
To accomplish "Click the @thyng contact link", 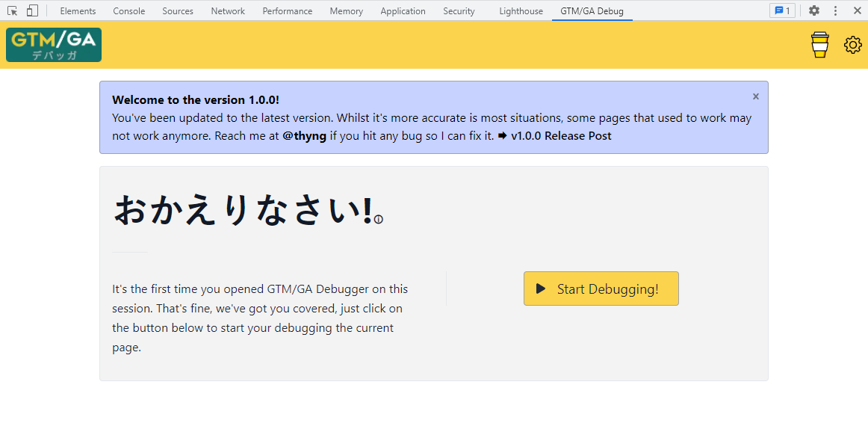I will point(304,136).
